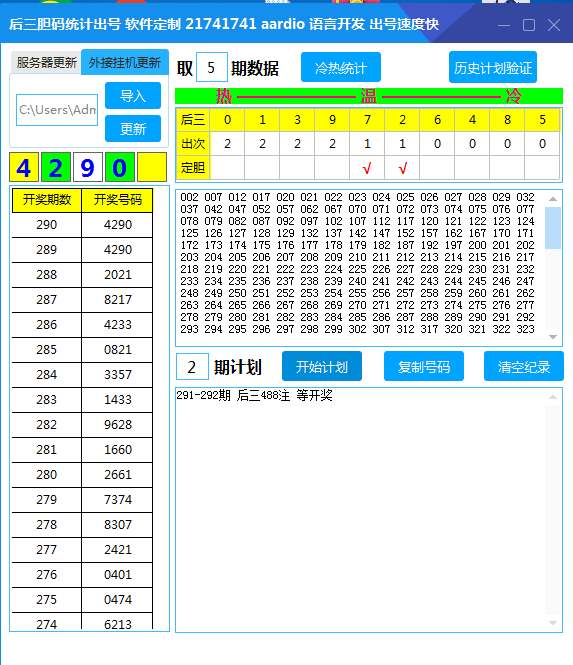Click draw number 4233
The height and width of the screenshot is (665, 573).
(117, 325)
